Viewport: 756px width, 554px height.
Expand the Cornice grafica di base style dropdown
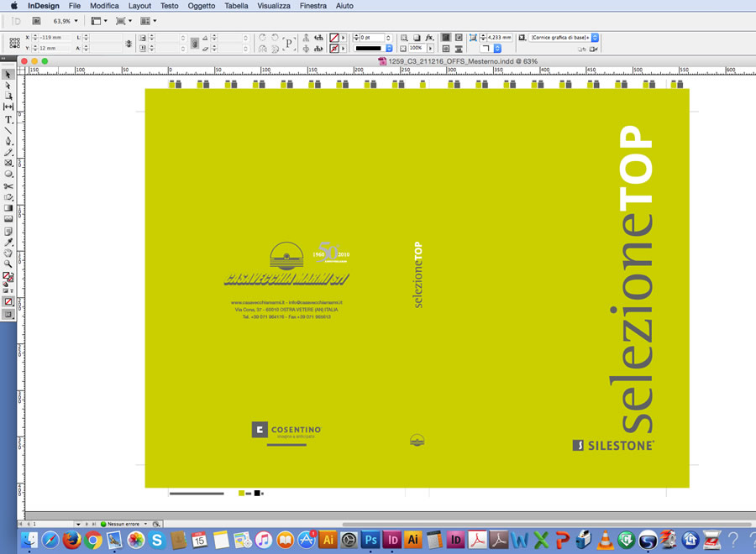[595, 38]
